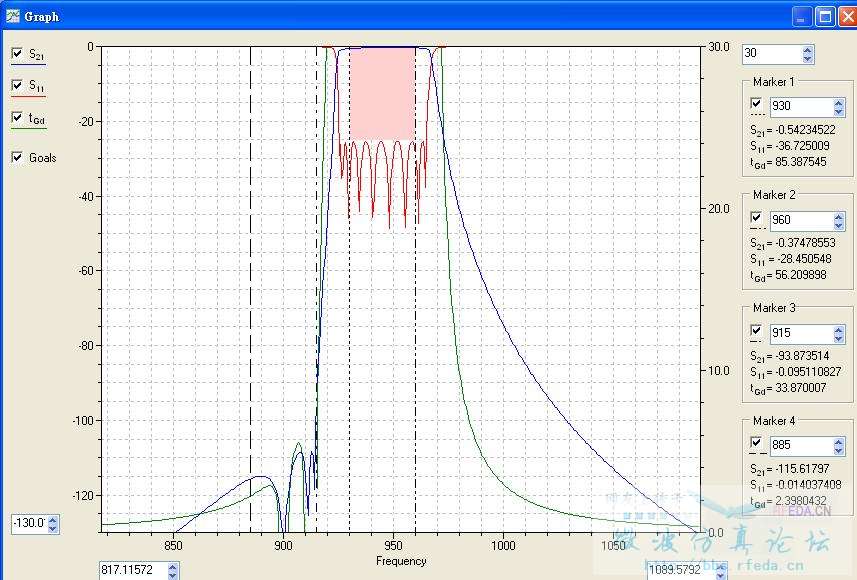Decrease the Marker 3 frequency with down arrow
Screen dimensions: 857x580
coord(840,338)
